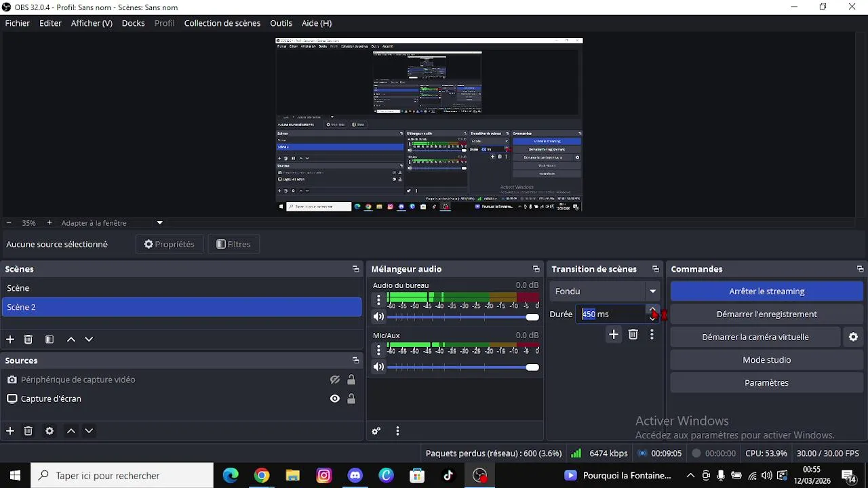Undock the Commandes panel
Viewport: 868px width, 488px height.
tap(860, 269)
